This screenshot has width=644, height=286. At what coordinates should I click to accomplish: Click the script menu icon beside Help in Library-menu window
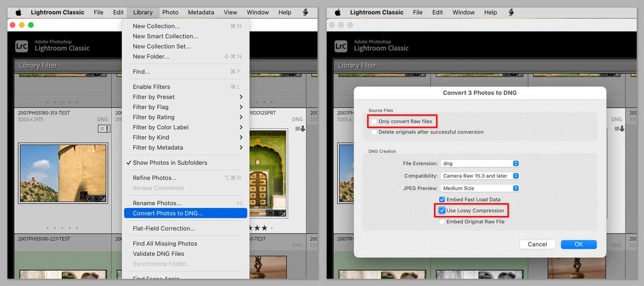click(306, 13)
